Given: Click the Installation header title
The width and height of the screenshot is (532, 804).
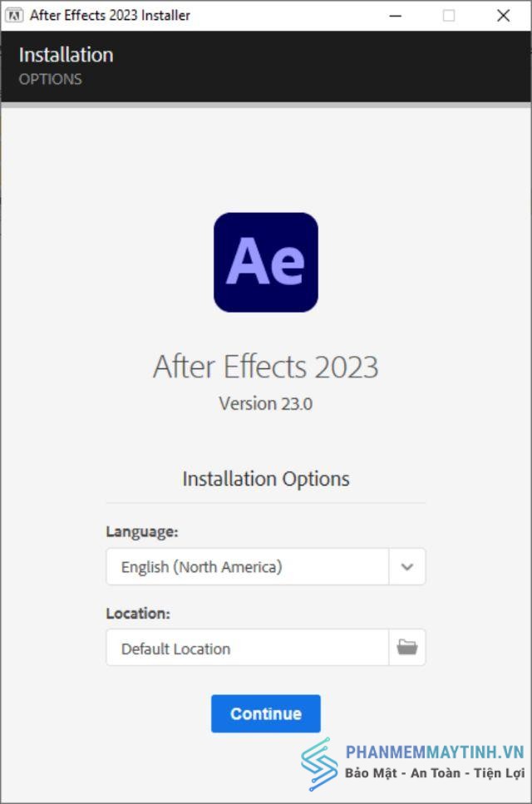Looking at the screenshot, I should pos(66,55).
